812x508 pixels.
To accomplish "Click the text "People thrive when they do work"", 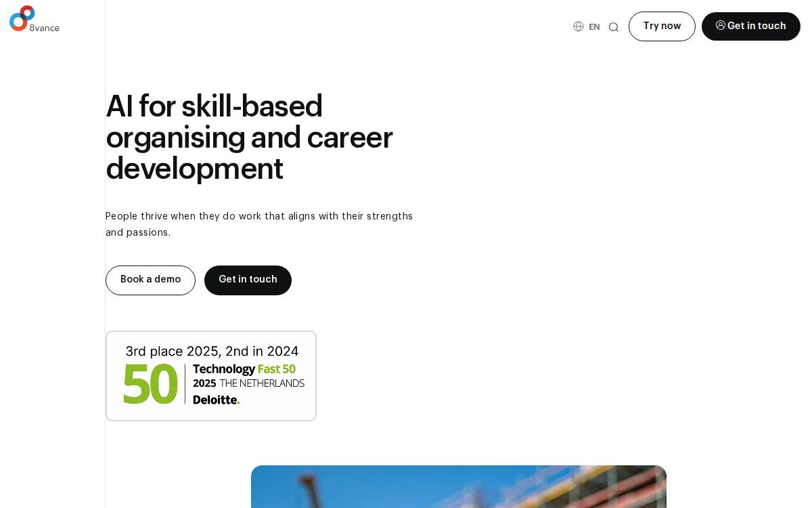I will (x=183, y=217).
